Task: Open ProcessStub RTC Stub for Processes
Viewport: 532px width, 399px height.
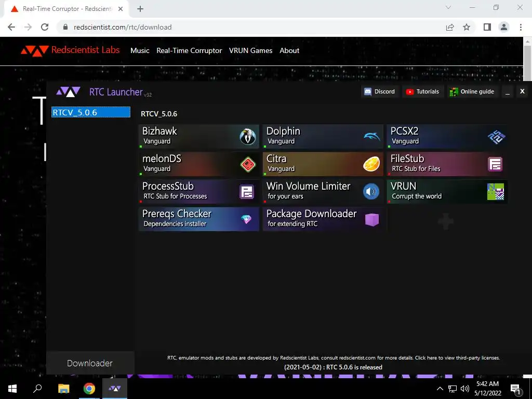Action: click(x=199, y=192)
